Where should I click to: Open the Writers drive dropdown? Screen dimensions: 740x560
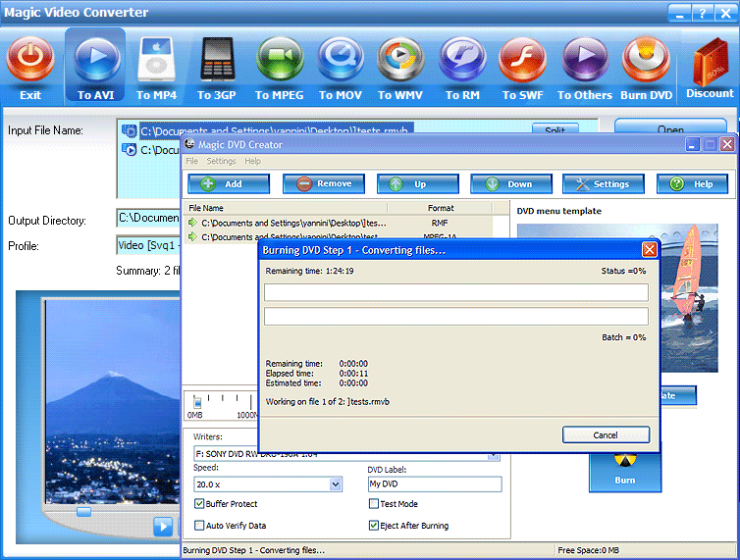pos(494,456)
